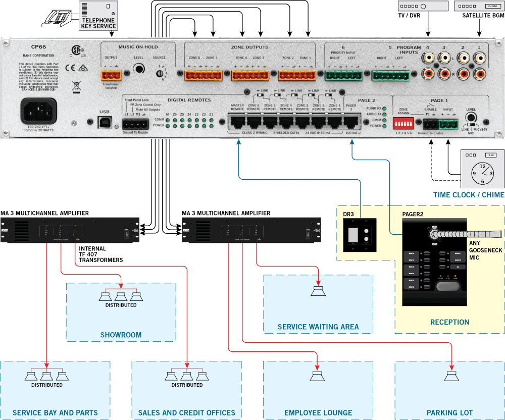Toggle the Link switch between Zone 6 and Zone 5 remotes

pos(260,95)
